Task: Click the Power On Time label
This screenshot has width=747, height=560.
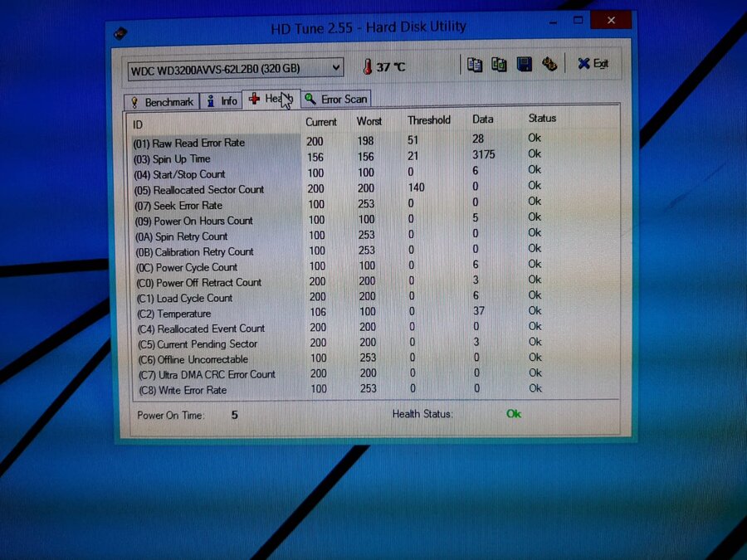Action: pyautogui.click(x=170, y=416)
